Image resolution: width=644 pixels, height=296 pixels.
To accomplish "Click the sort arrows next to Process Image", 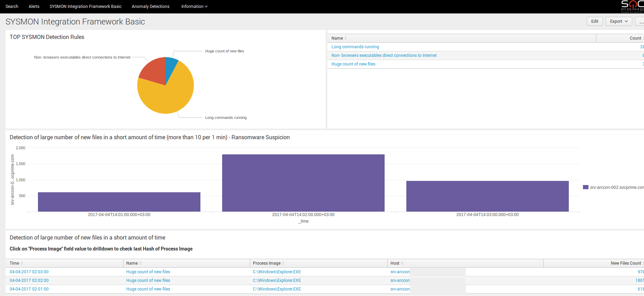I will coord(283,263).
